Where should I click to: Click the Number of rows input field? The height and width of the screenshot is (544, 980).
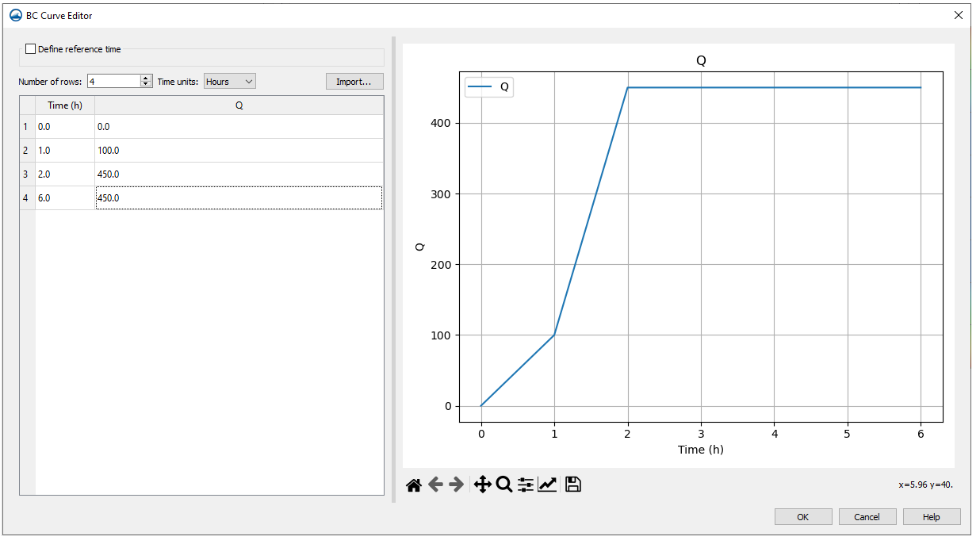click(114, 81)
